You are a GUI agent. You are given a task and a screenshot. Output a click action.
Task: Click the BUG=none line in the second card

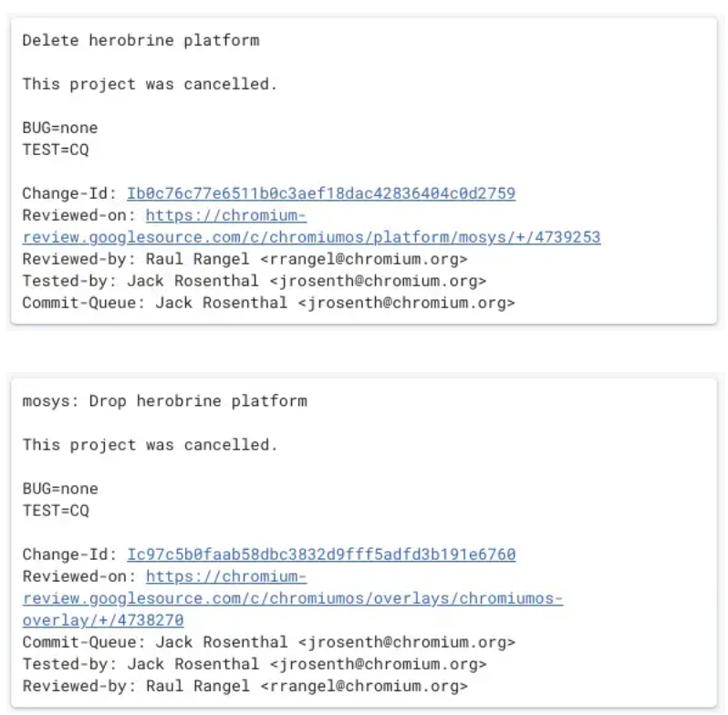[x=60, y=489]
